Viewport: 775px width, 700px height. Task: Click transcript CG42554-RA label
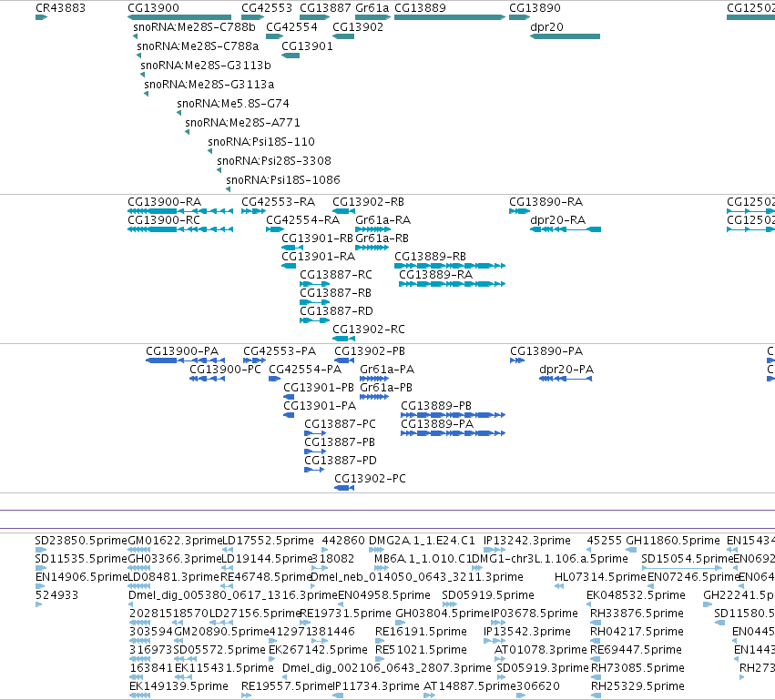pyautogui.click(x=303, y=220)
